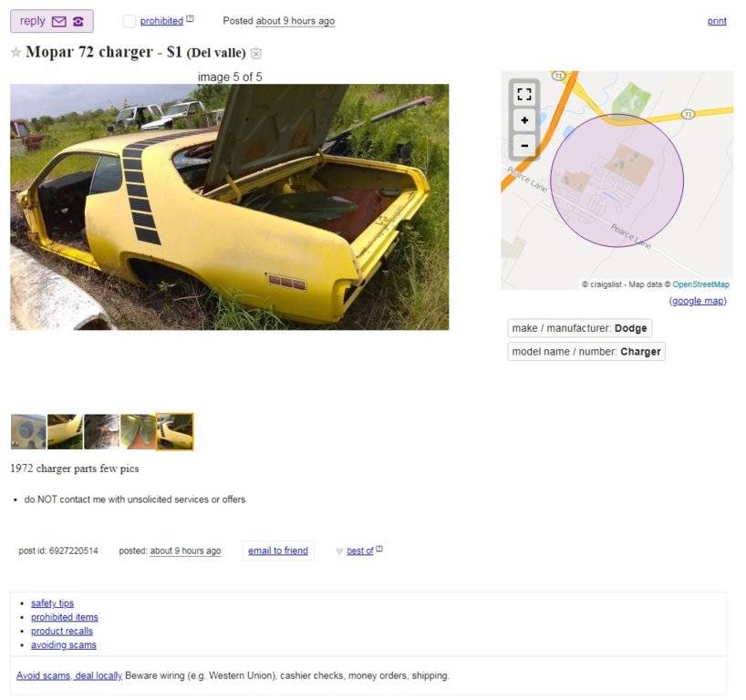
Task: Print this listing
Action: pyautogui.click(x=717, y=21)
